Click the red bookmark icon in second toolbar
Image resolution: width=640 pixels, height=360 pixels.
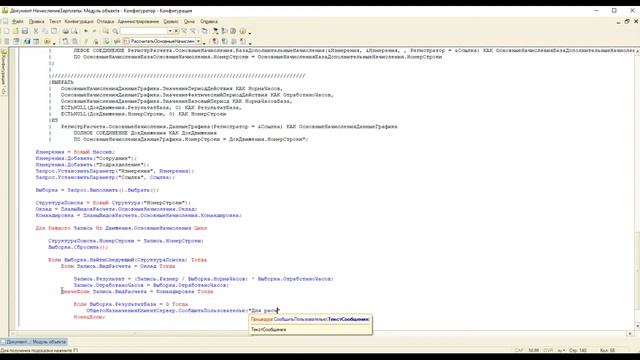[x=215, y=41]
